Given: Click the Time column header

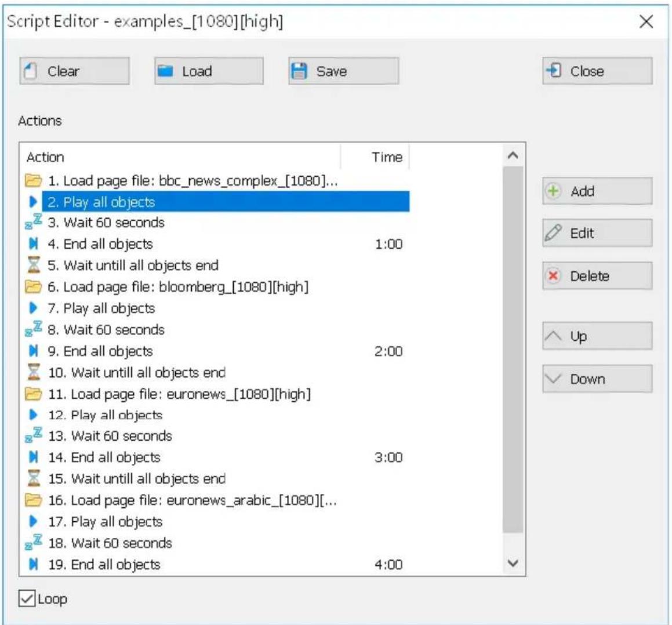Looking at the screenshot, I should click(x=375, y=157).
